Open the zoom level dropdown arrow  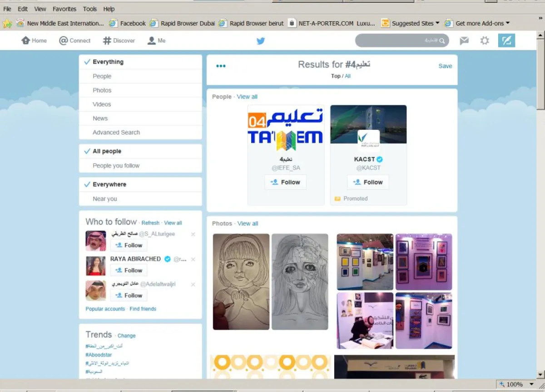(531, 384)
